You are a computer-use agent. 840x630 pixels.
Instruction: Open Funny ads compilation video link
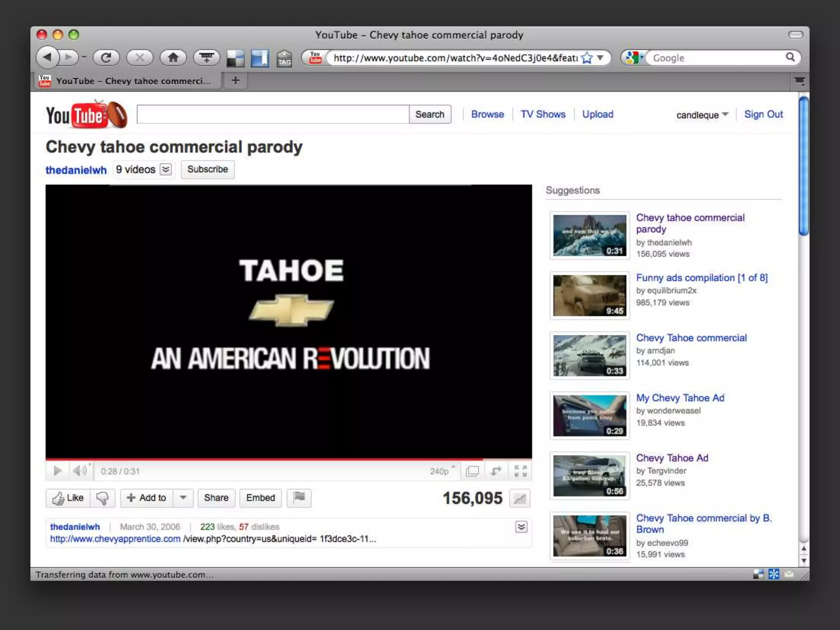pyautogui.click(x=701, y=278)
